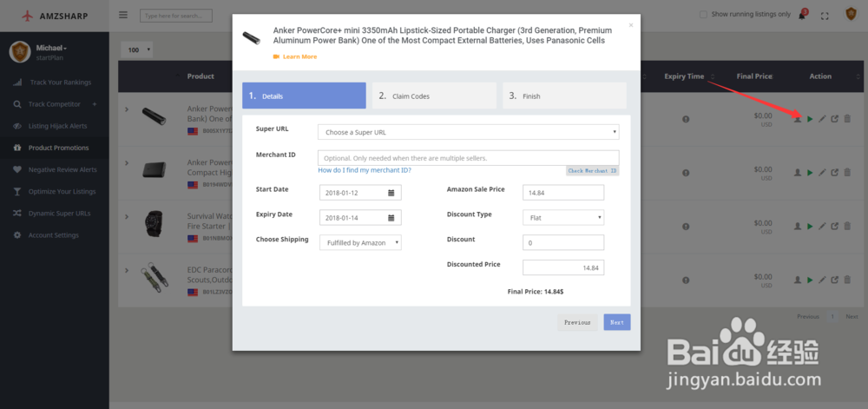Sort by Expiry Time column header

tap(684, 76)
